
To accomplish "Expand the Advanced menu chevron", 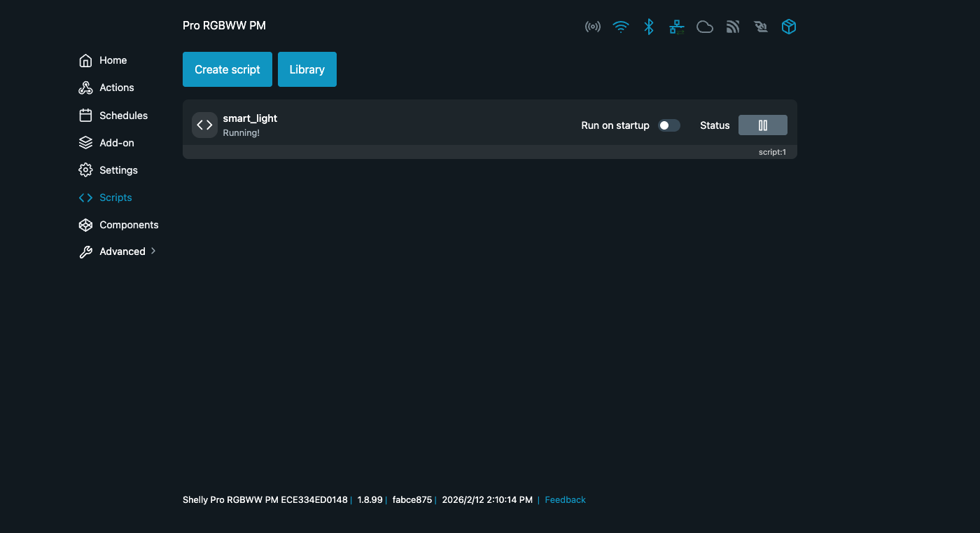I will (153, 251).
